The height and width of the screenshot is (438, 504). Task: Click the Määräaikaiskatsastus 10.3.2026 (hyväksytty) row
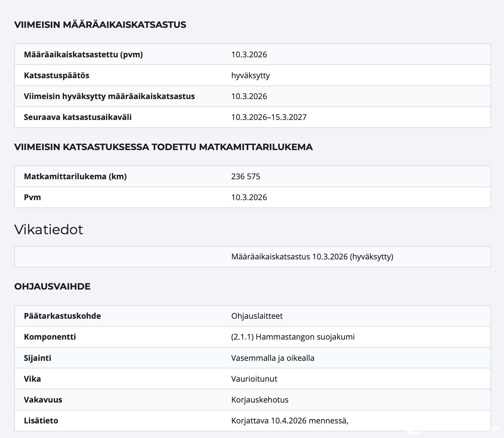pos(312,257)
